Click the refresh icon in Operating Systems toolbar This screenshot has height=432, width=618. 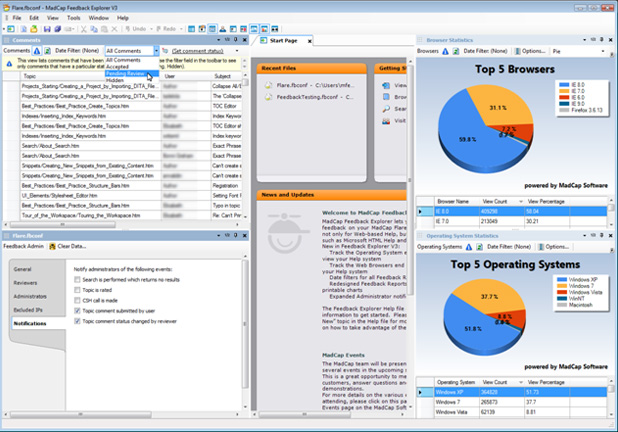tap(479, 247)
